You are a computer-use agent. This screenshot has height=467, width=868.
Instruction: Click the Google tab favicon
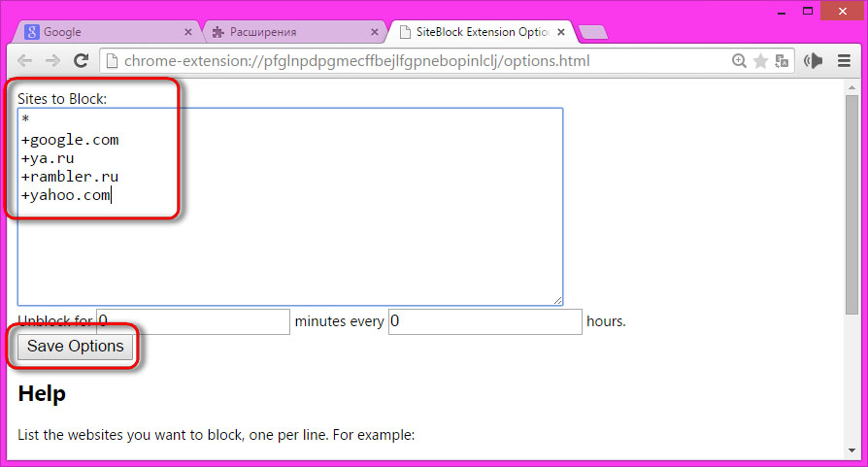[31, 32]
